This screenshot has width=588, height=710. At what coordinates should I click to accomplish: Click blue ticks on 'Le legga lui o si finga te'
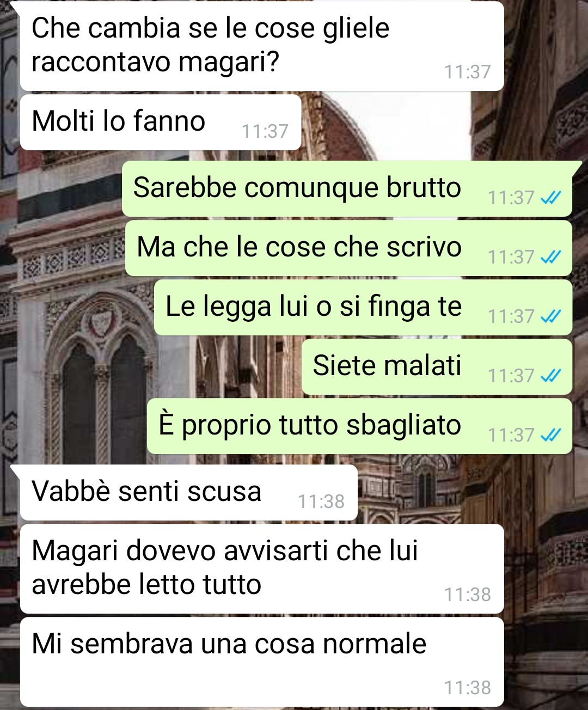pos(550,316)
